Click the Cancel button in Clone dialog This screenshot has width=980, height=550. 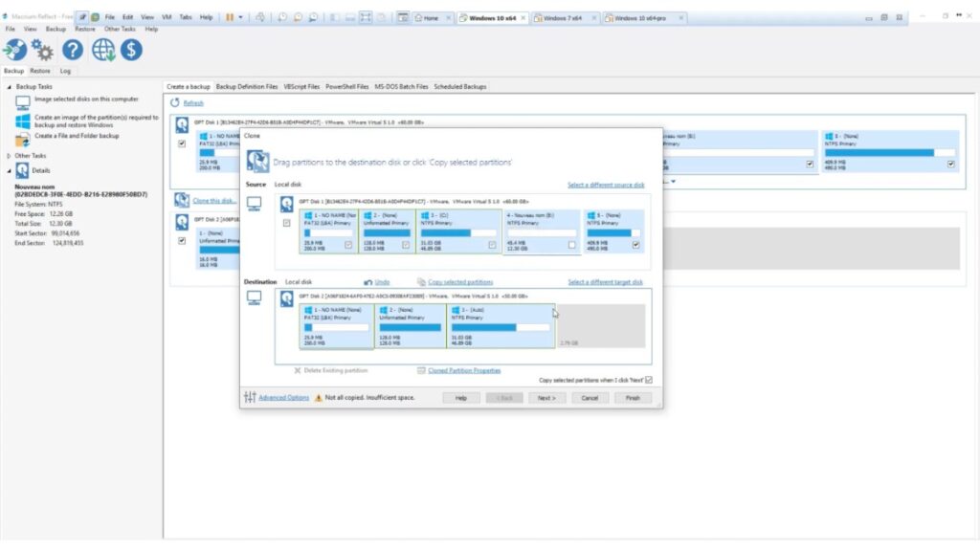590,398
